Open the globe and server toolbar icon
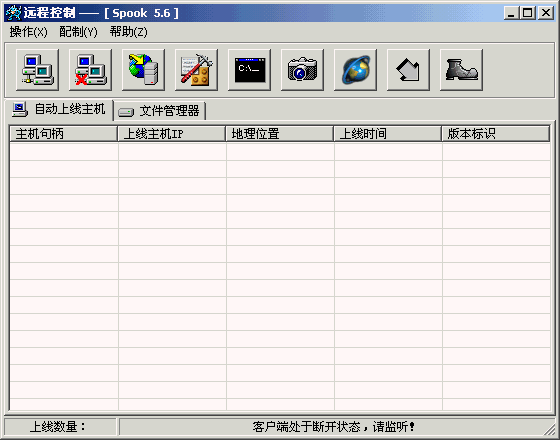Image resolution: width=560 pixels, height=440 pixels. tap(143, 70)
